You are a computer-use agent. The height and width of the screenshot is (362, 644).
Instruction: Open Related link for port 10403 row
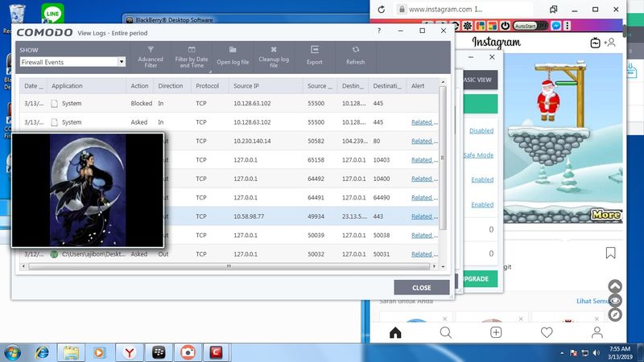[x=424, y=159]
